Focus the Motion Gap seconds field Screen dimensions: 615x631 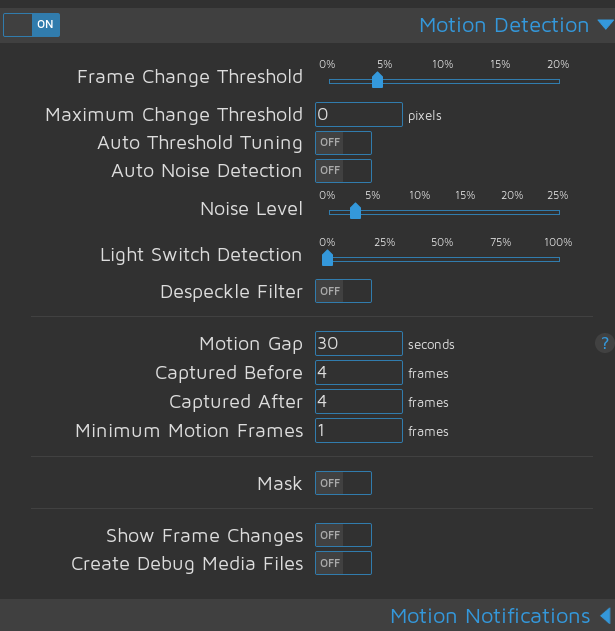click(x=359, y=343)
